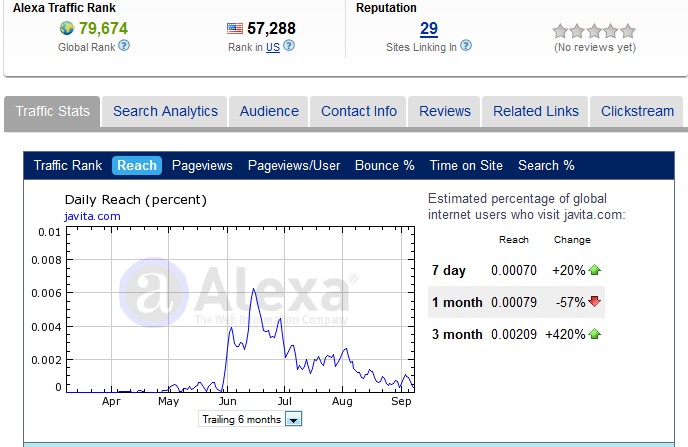Switch to the Related Links tab
688x447 pixels.
click(x=535, y=111)
